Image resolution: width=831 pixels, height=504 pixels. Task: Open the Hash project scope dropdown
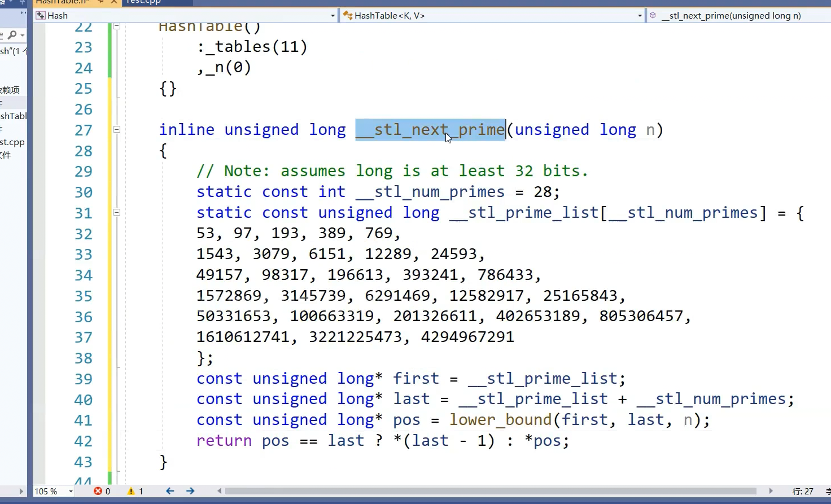point(333,16)
